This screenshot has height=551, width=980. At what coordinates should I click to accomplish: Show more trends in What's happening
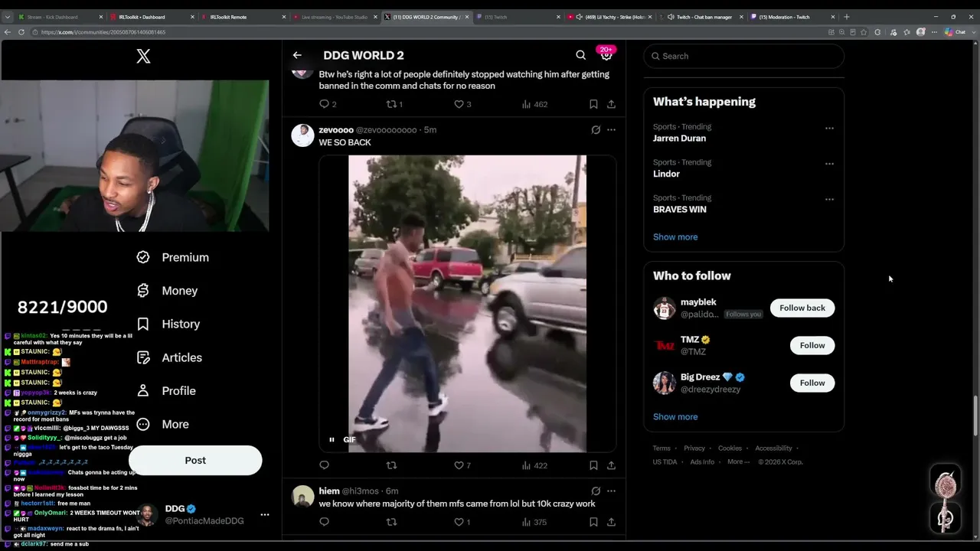(675, 237)
